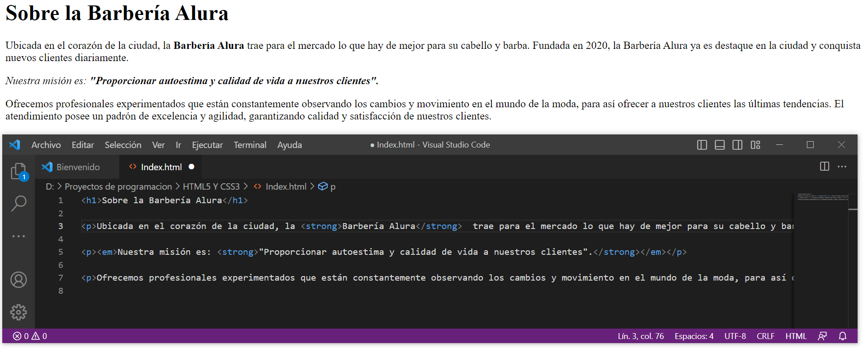Open the Accounts menu icon
Screen dimensions: 868x358
(19, 280)
